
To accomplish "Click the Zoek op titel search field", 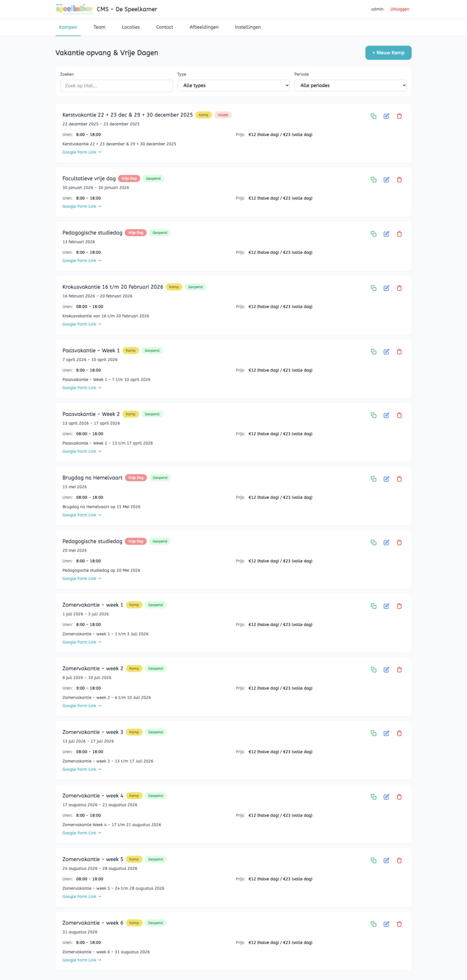I will [x=116, y=86].
